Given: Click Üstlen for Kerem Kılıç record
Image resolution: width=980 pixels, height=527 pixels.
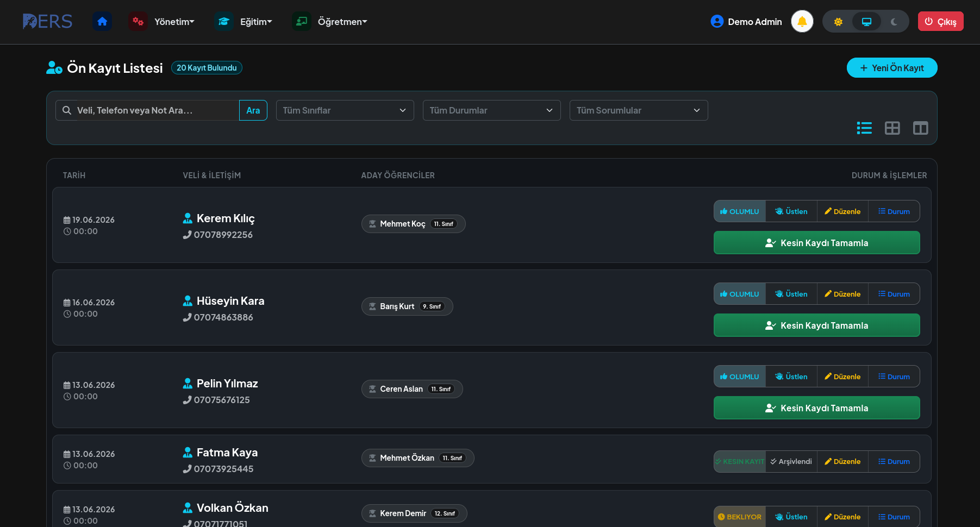Looking at the screenshot, I should pos(791,211).
